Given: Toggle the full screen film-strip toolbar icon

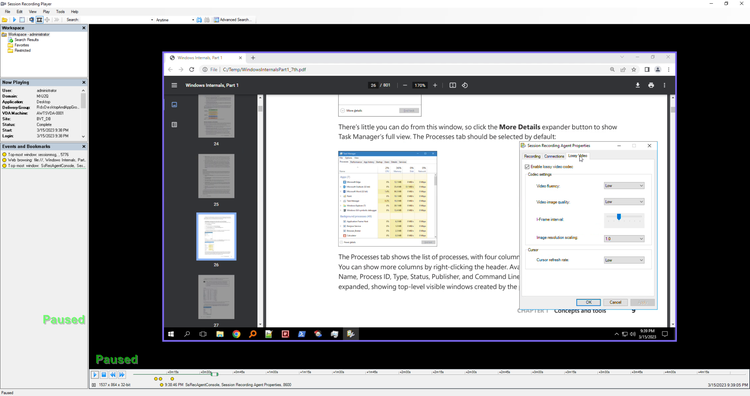Looking at the screenshot, I should [x=39, y=20].
